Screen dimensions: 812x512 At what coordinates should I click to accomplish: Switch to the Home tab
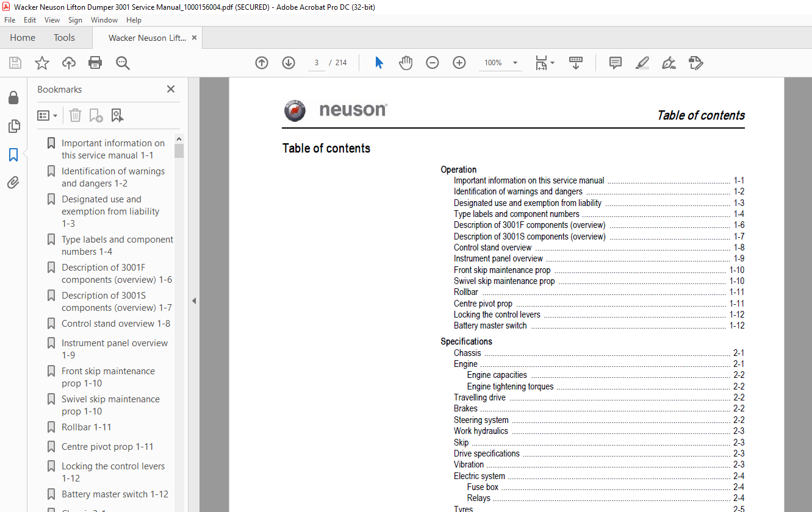coord(23,38)
